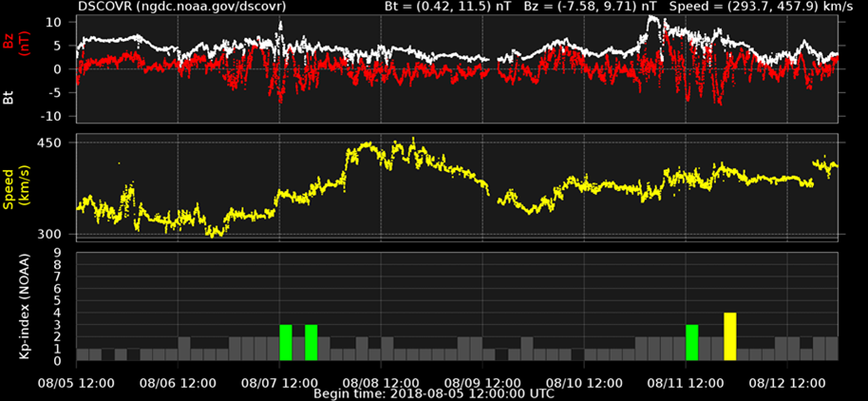Click the yellow Kp 4 bar
The width and height of the screenshot is (868, 401).
pos(729,336)
